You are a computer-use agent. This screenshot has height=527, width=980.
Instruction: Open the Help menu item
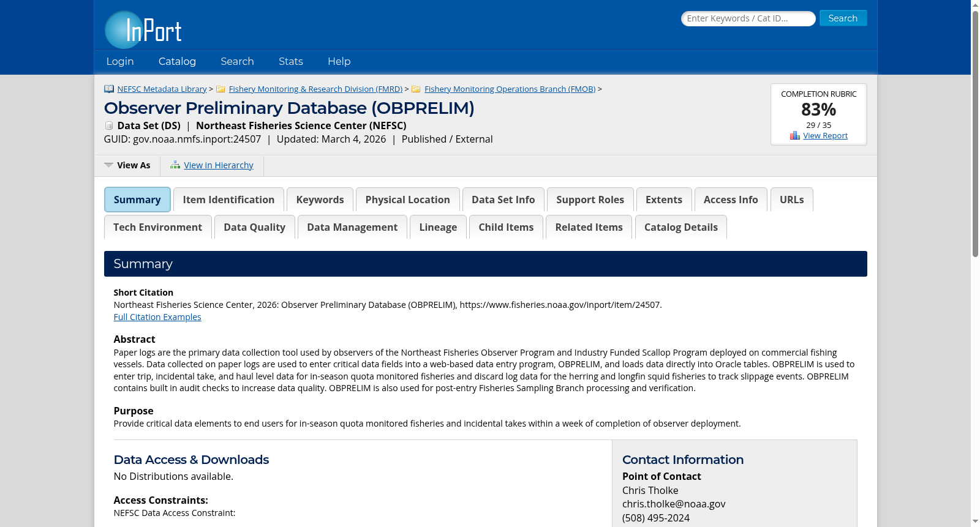(x=339, y=61)
